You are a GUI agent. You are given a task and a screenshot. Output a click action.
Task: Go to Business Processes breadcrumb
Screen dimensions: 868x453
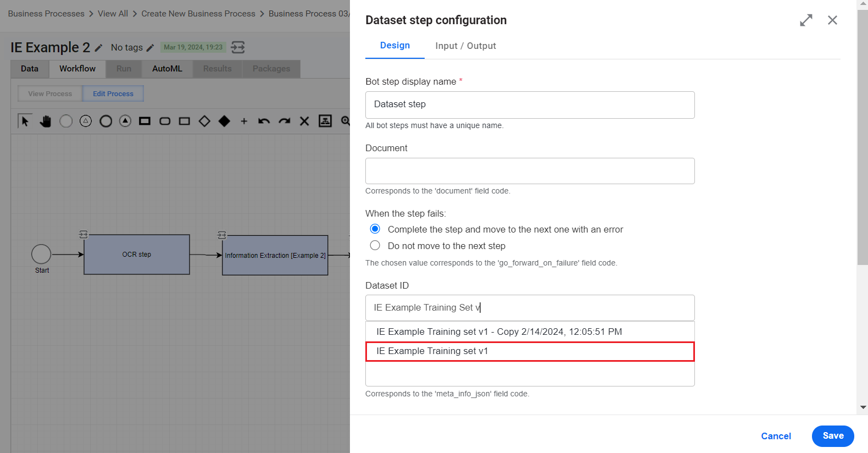[x=46, y=14]
